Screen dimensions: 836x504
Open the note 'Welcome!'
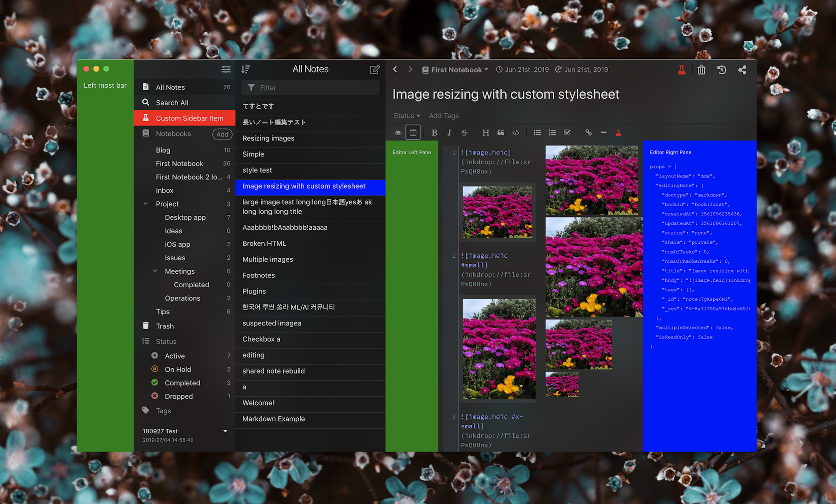tap(310, 403)
